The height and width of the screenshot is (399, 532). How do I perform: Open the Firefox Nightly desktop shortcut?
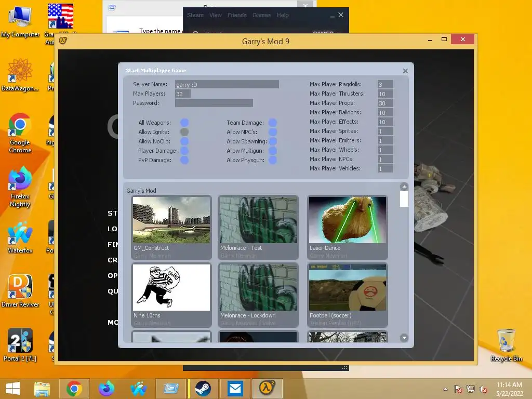[20, 187]
